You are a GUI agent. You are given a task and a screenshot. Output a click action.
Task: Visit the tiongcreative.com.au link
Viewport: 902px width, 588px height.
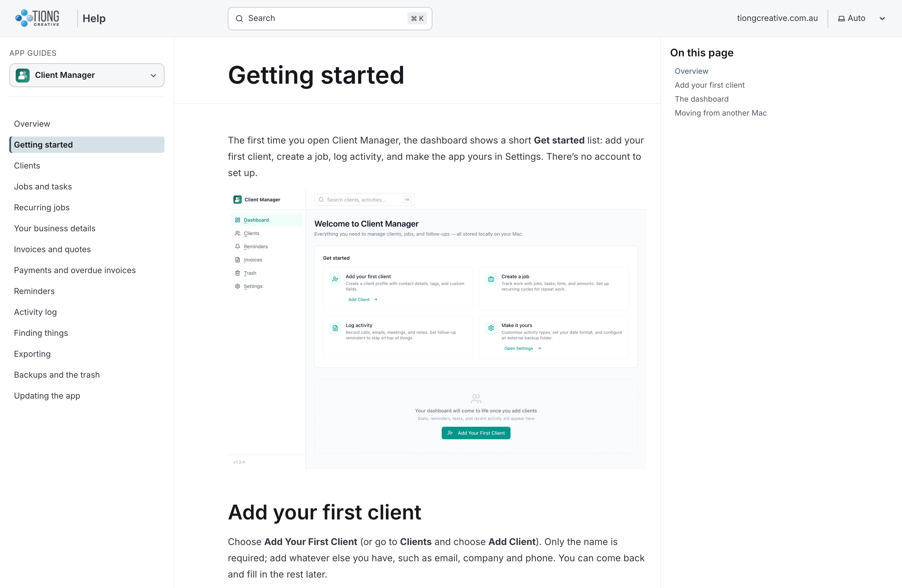[777, 18]
